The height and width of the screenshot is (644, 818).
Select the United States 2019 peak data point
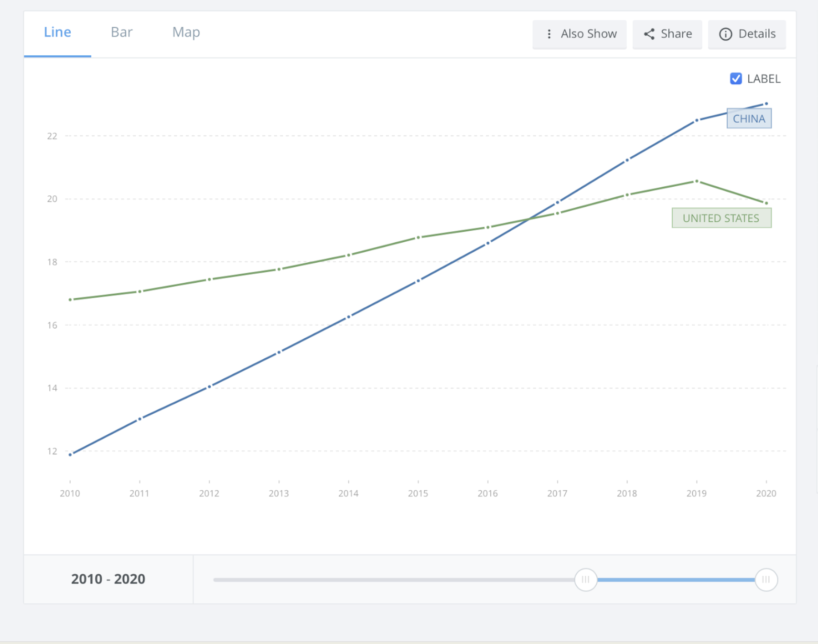tap(697, 181)
